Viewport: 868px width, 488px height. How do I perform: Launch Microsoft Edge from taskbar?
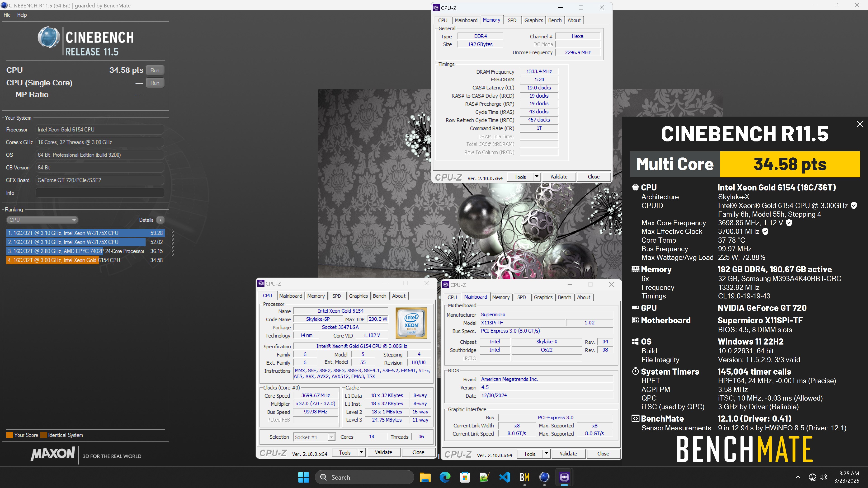pos(445,477)
